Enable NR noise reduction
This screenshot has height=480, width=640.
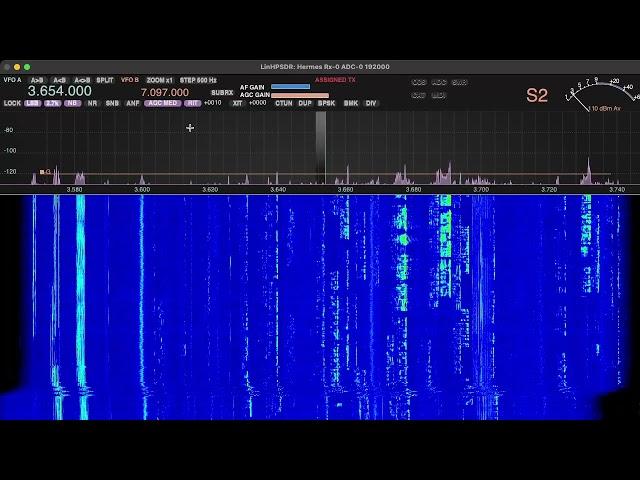pos(93,103)
